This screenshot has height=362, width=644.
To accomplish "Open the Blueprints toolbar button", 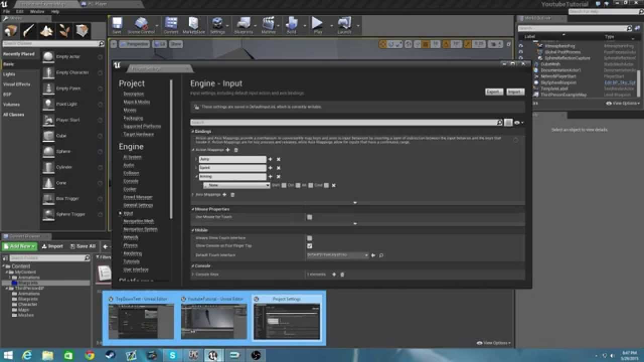I will 244,25.
